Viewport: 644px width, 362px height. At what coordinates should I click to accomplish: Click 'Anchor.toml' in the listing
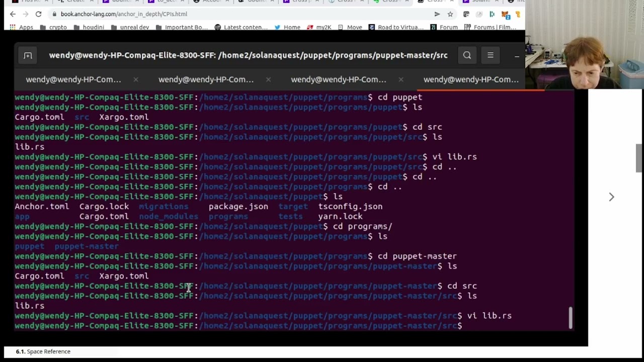tap(42, 207)
